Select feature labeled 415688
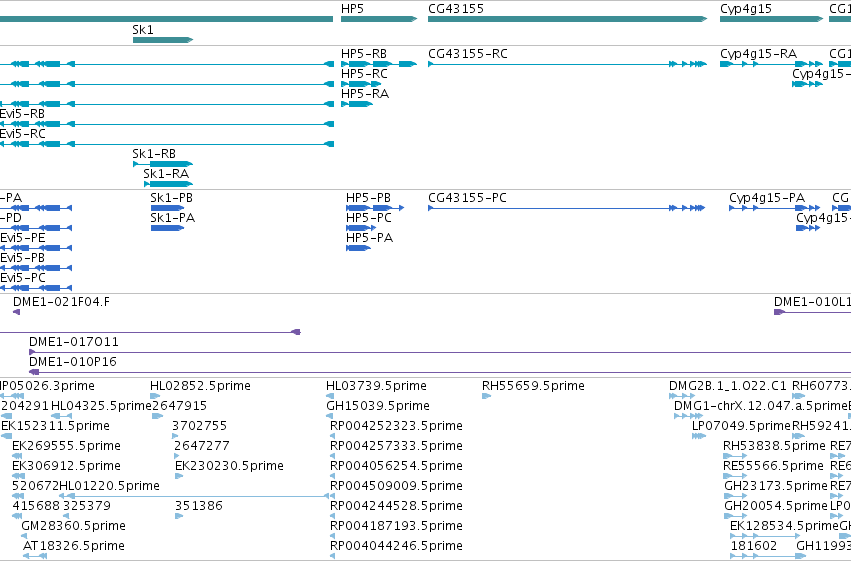 (x=36, y=507)
